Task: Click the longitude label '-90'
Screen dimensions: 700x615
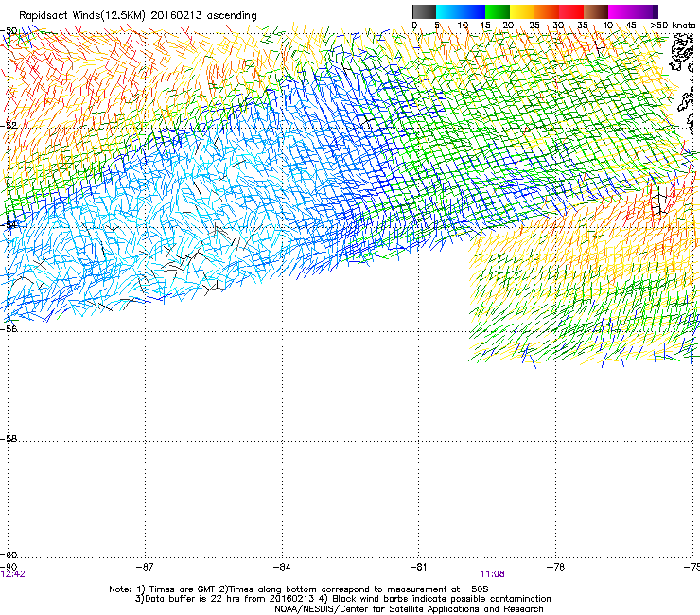Action: tap(9, 567)
